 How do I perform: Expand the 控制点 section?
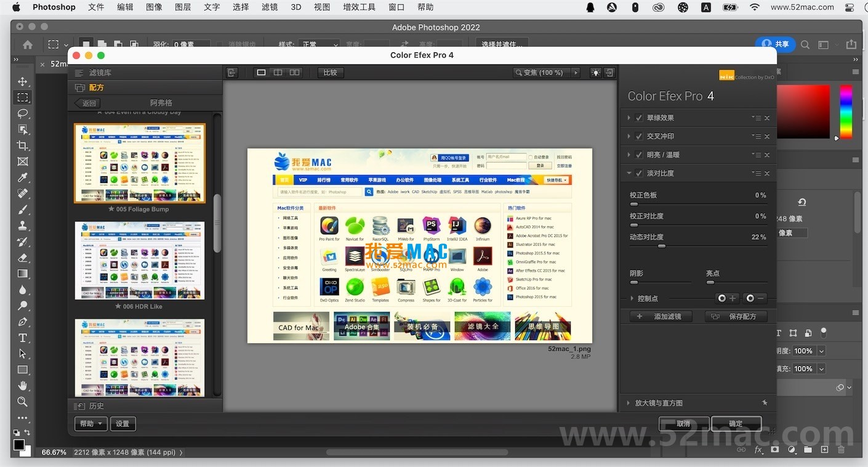pyautogui.click(x=632, y=298)
